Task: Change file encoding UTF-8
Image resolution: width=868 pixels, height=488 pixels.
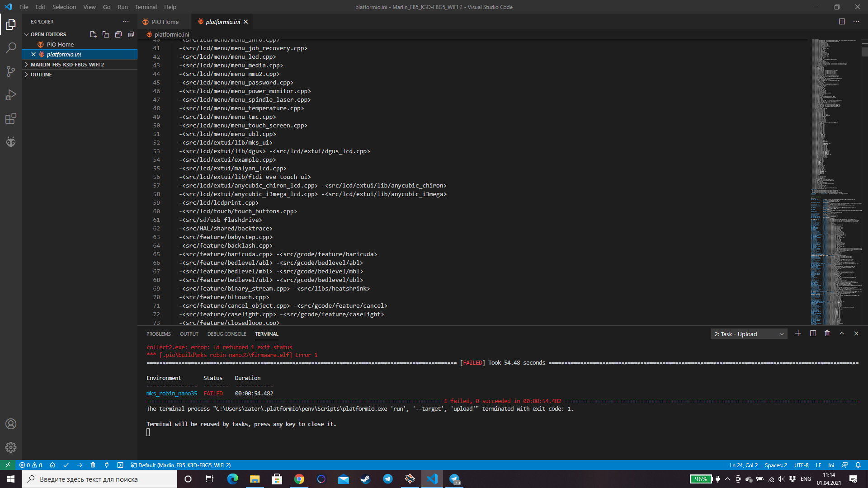Action: click(801, 465)
